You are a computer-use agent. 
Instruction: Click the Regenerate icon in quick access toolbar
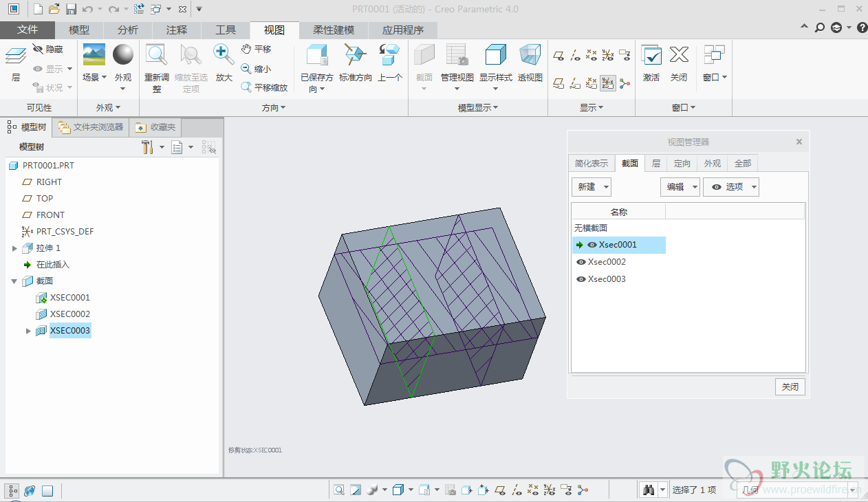139,9
